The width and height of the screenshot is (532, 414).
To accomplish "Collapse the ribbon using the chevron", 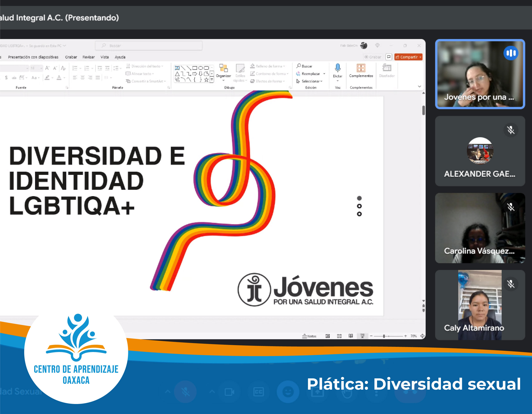I will (x=419, y=87).
